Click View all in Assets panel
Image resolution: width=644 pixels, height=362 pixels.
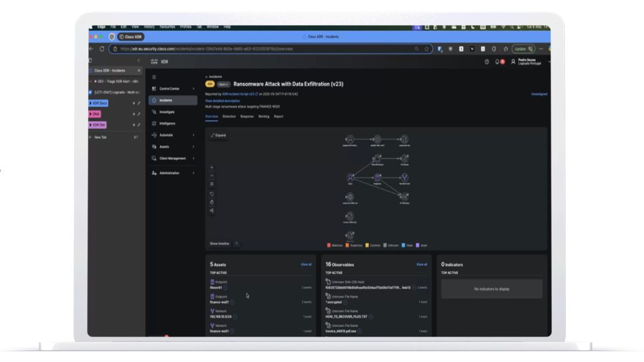(306, 265)
